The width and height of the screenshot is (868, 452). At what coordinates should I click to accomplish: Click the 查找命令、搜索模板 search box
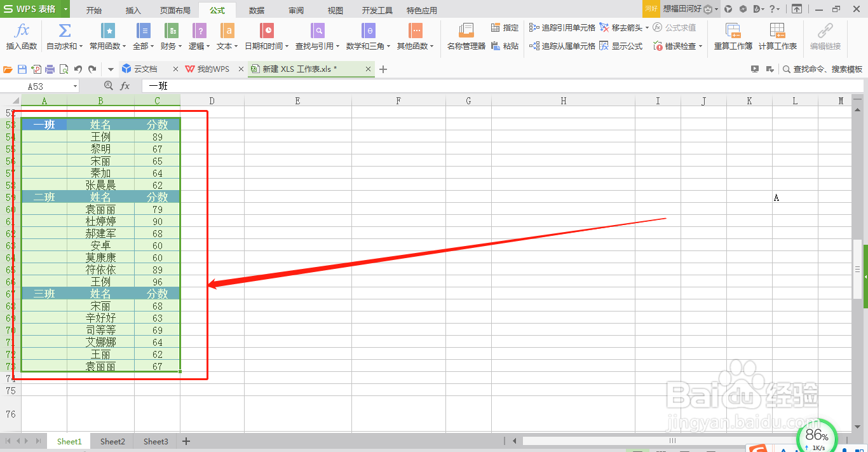click(x=822, y=69)
